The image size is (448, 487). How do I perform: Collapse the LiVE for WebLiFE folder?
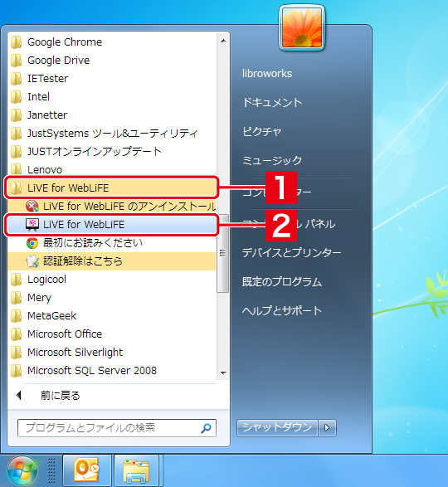tap(112, 187)
